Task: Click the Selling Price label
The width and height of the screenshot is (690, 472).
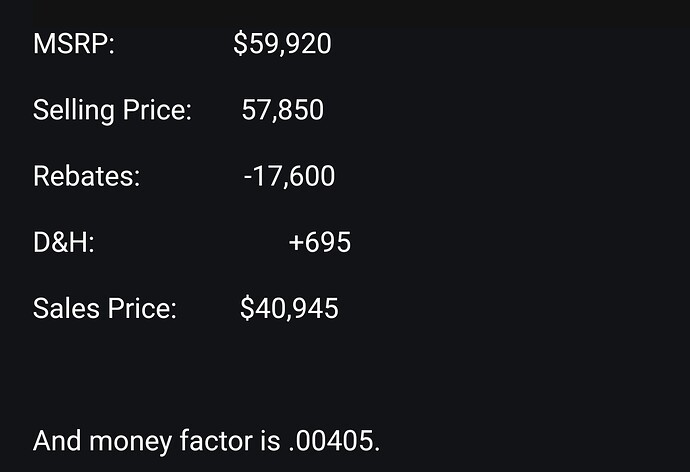Action: coord(113,110)
